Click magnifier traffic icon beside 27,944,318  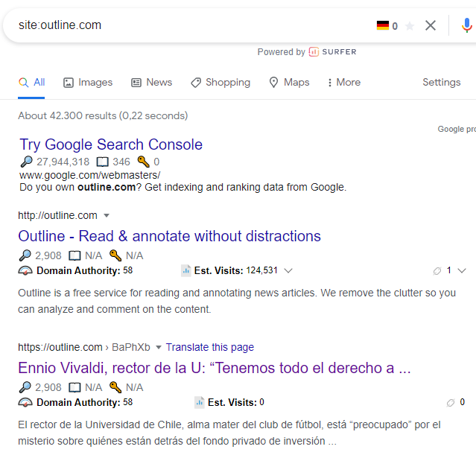tap(26, 162)
